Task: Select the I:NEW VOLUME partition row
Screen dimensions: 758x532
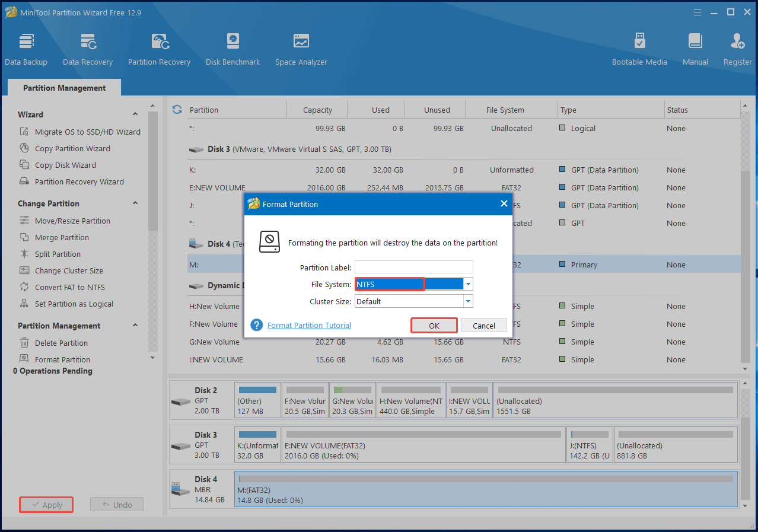Action: (x=464, y=359)
